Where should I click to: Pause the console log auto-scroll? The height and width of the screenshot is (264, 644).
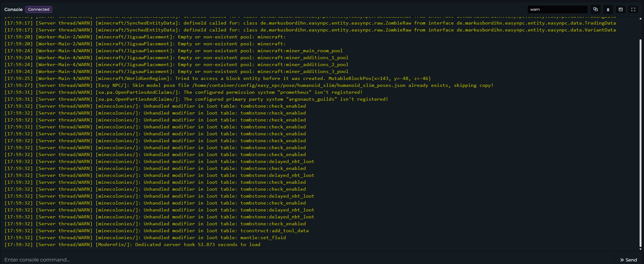(608, 9)
